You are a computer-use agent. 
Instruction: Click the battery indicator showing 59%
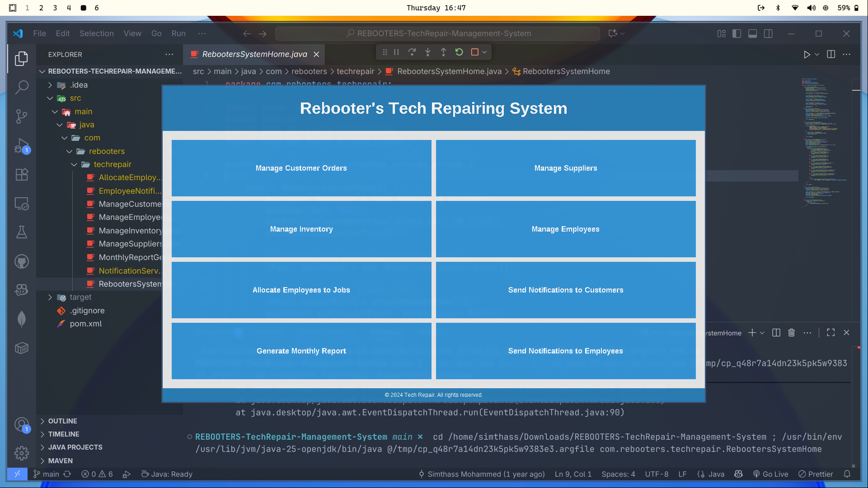click(x=845, y=8)
